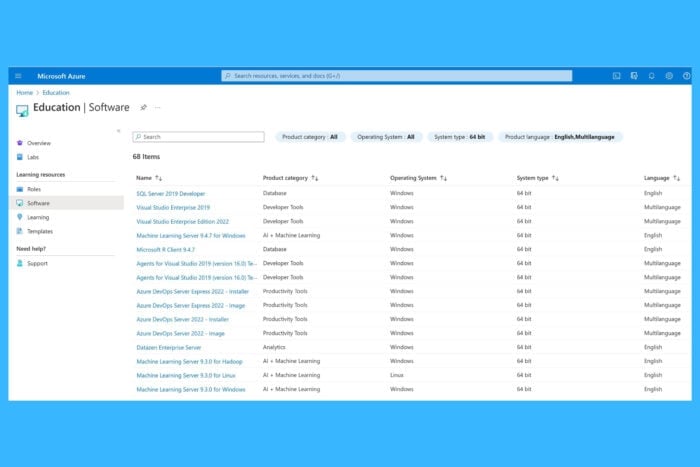
Task: Click the Home breadcrumb link
Action: click(x=24, y=92)
